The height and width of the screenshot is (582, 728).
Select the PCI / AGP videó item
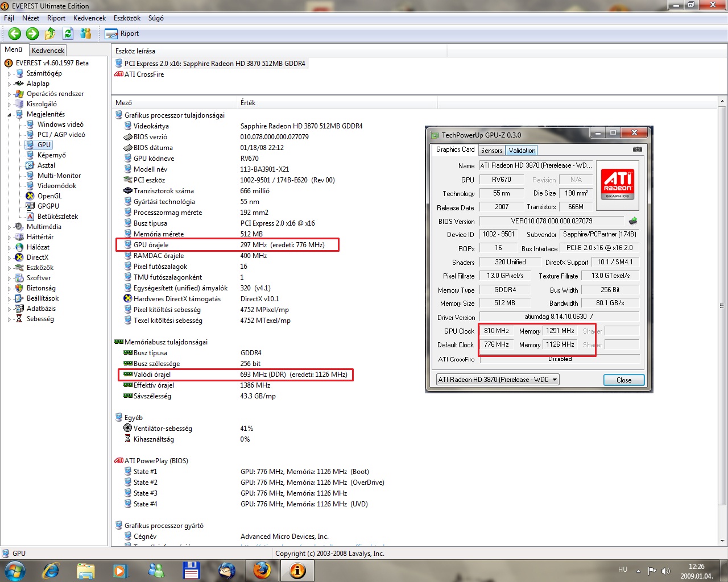click(x=61, y=135)
